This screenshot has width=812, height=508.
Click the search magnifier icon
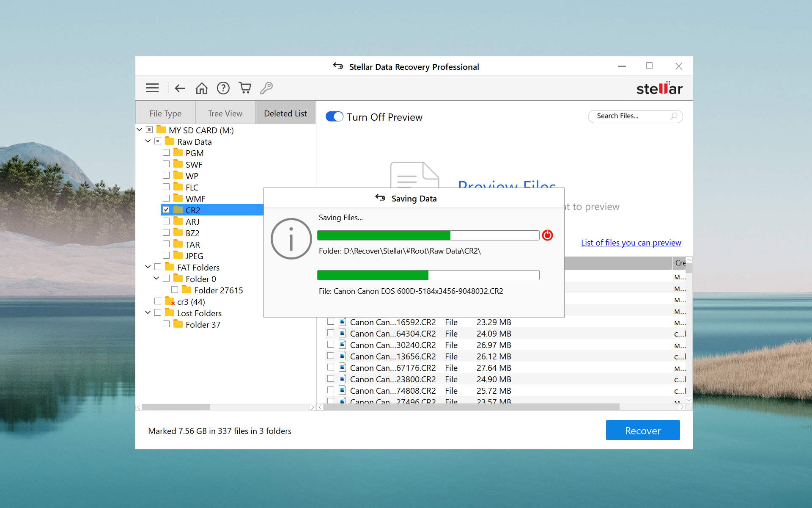(674, 116)
